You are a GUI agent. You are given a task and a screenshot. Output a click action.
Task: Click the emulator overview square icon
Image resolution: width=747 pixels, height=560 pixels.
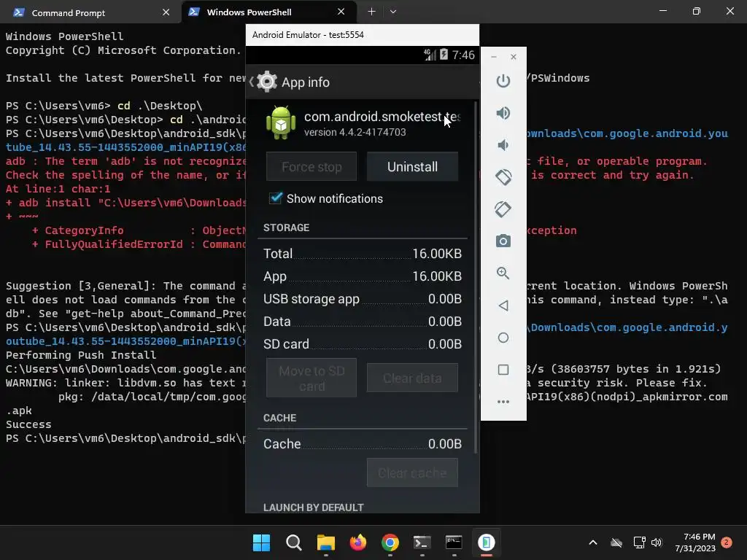pyautogui.click(x=503, y=370)
